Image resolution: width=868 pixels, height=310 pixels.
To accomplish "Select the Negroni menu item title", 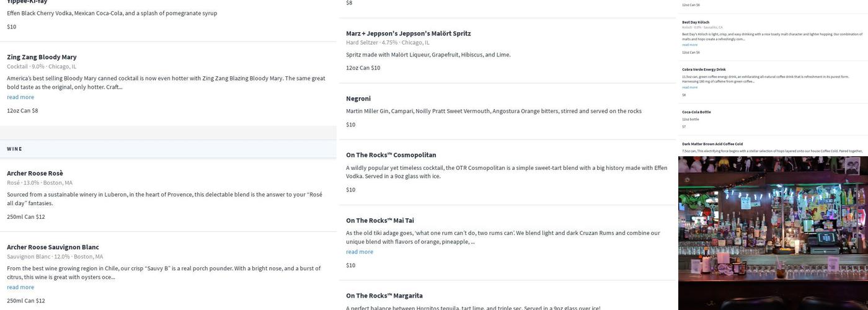I will coord(358,99).
